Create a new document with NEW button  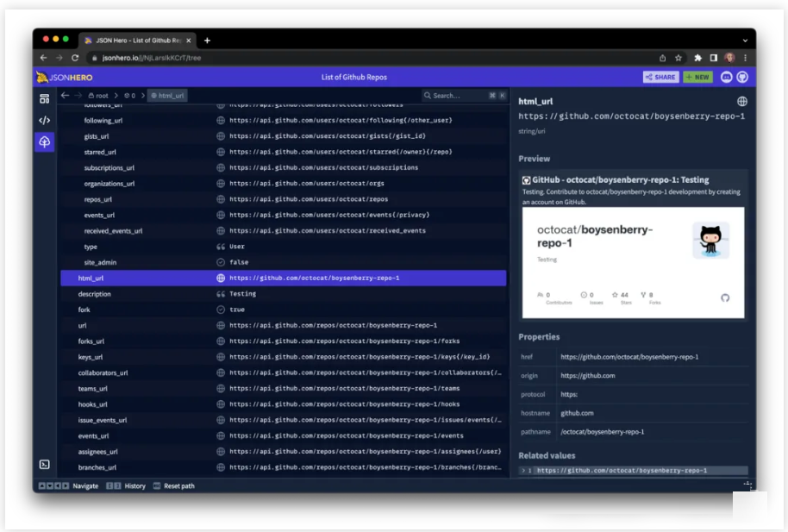697,77
